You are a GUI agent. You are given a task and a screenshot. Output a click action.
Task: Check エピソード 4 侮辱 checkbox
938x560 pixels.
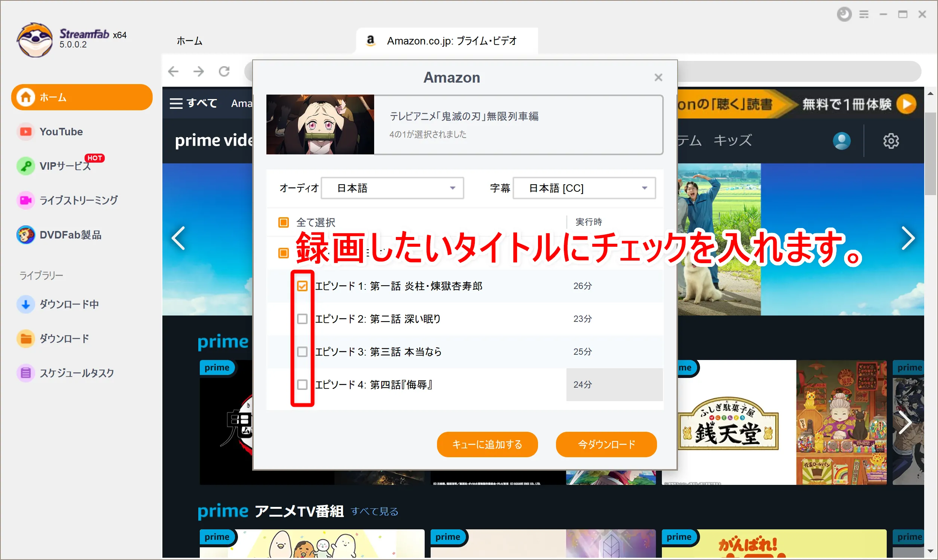(302, 385)
